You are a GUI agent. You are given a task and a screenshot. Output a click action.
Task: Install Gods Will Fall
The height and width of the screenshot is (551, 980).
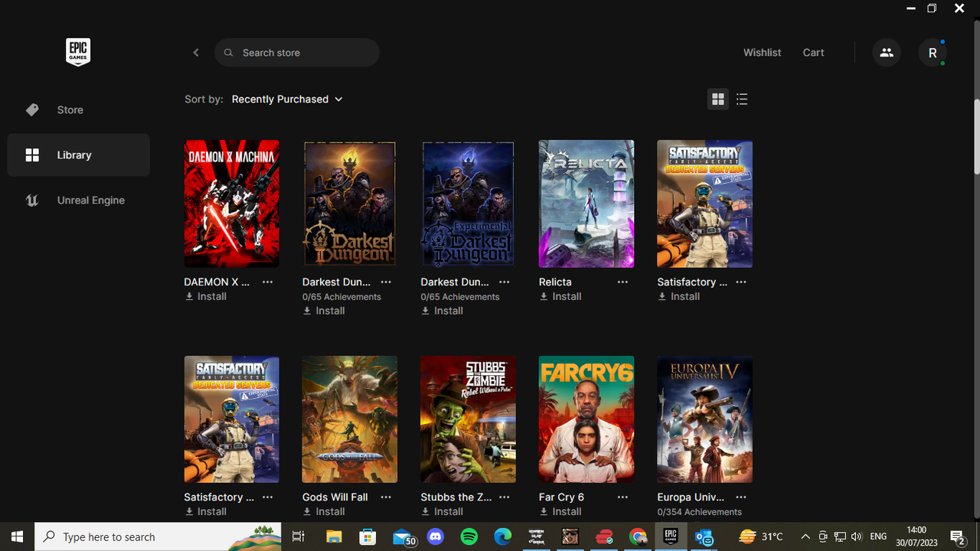[x=324, y=511]
